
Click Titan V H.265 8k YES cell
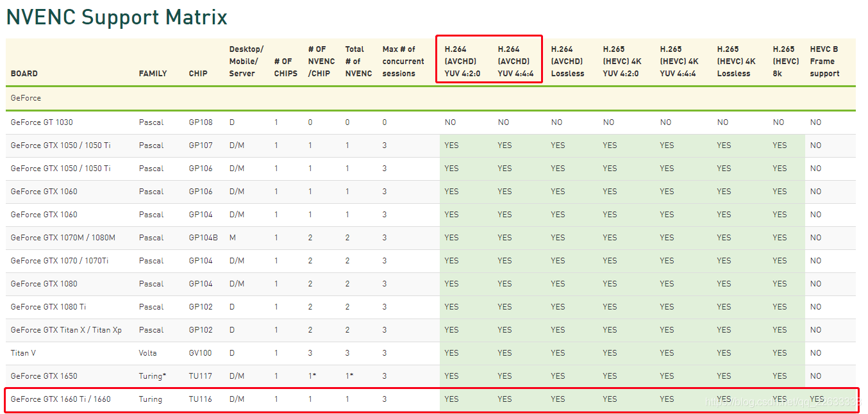coord(780,353)
